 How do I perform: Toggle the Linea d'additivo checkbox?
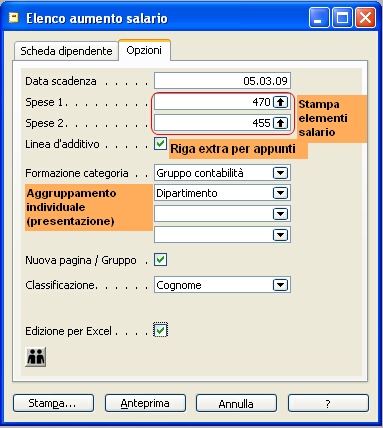click(160, 144)
